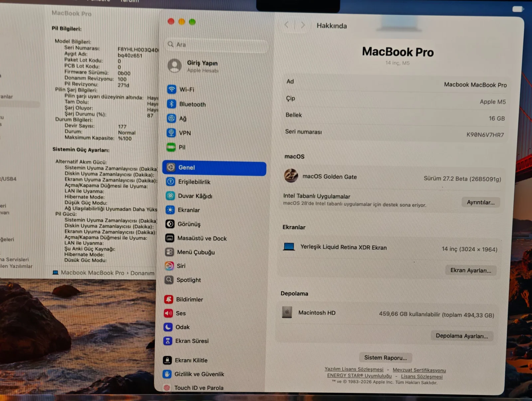
Task: Open Yazılım Lisans Sözleşmesi link
Action: [x=354, y=369]
